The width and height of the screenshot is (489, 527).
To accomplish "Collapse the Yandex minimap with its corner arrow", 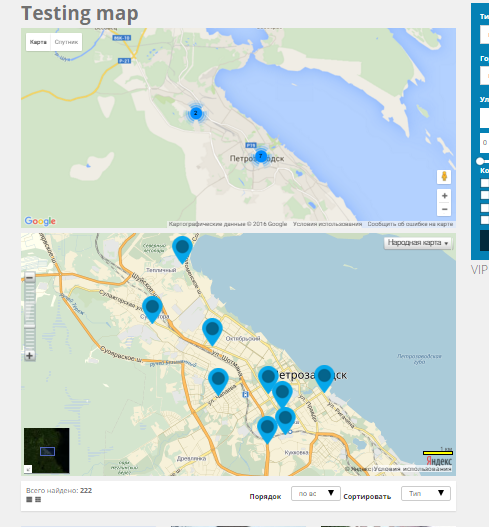I will pyautogui.click(x=28, y=470).
